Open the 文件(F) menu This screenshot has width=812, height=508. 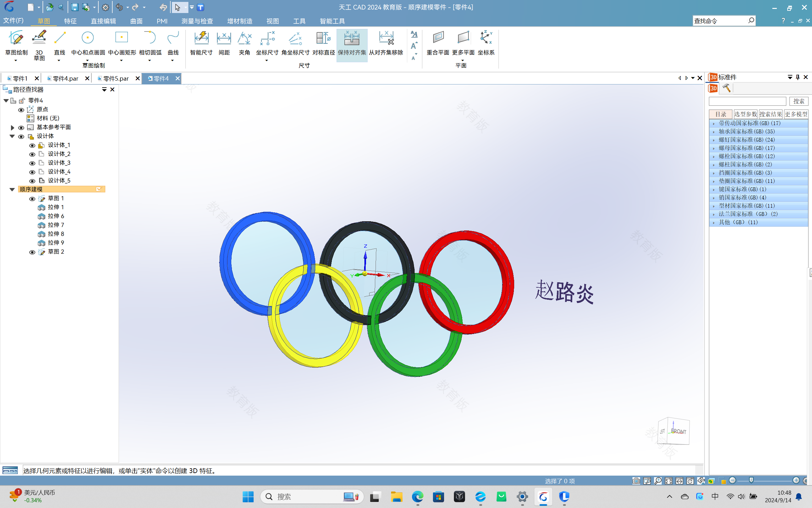[13, 21]
